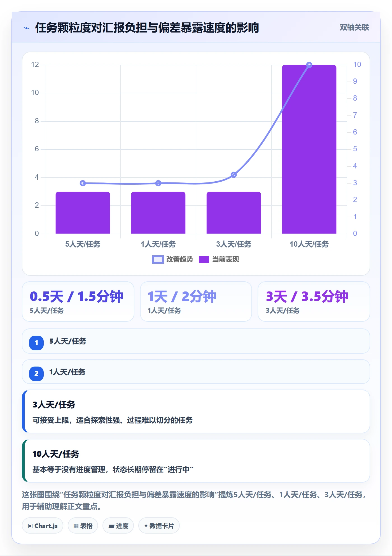Screen dimensions: 392x556
Task: Click the 数据卡片 tag
Action: [159, 526]
